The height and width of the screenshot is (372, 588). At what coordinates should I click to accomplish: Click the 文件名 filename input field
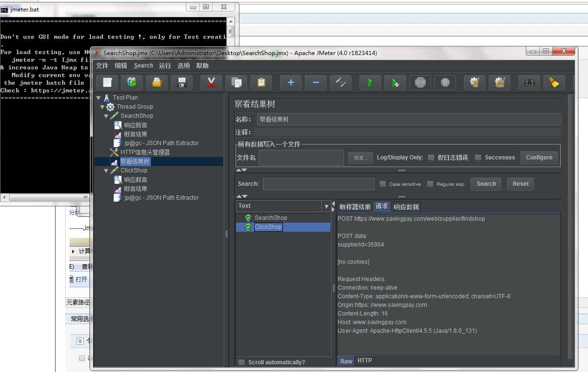301,158
